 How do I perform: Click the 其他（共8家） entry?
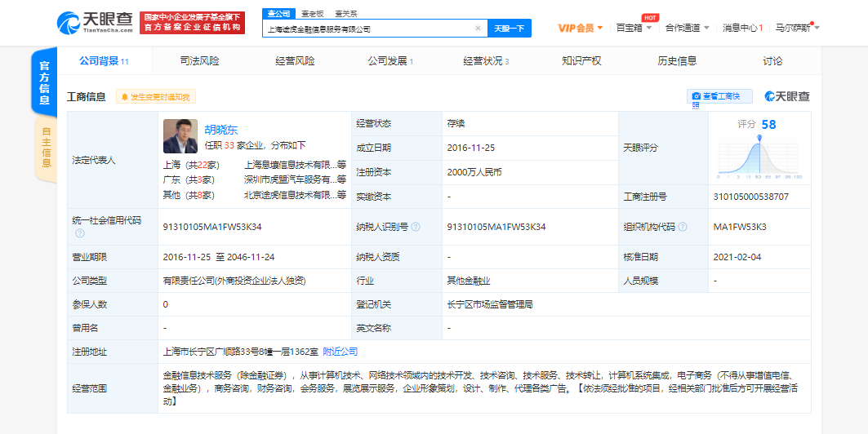(x=189, y=195)
